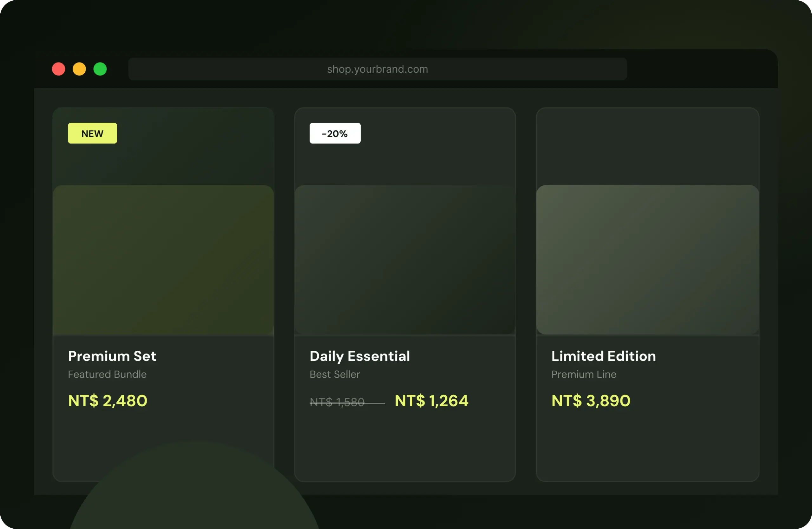Select the Premium Set product title
The image size is (812, 529).
[x=112, y=356]
